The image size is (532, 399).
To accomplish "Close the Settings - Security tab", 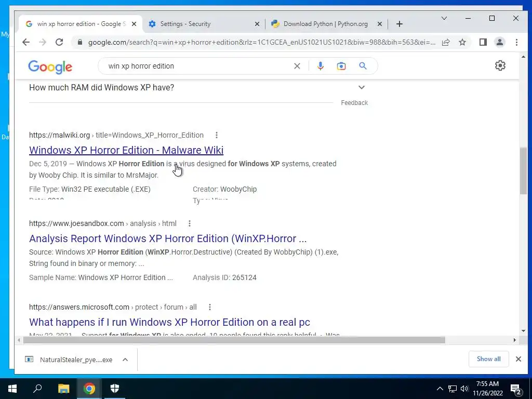I will click(x=257, y=24).
